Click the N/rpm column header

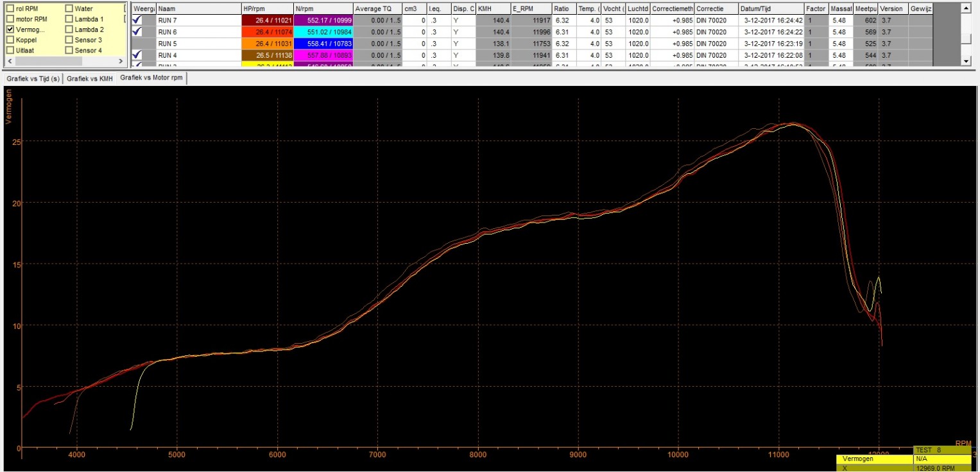(x=323, y=9)
